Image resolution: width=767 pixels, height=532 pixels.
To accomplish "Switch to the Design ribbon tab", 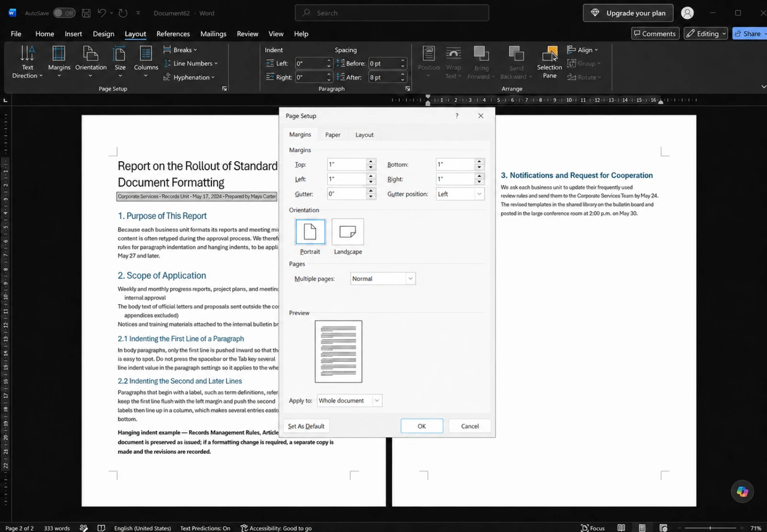I will point(104,34).
